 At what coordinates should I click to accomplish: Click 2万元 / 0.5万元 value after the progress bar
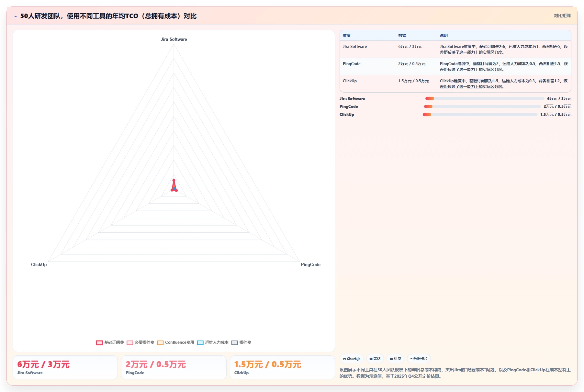557,106
